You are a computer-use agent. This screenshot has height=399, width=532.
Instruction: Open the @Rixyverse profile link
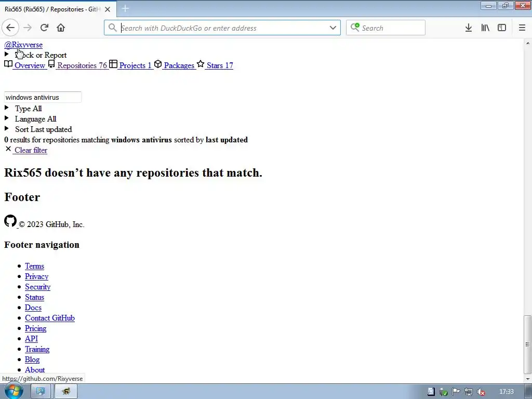tap(23, 45)
